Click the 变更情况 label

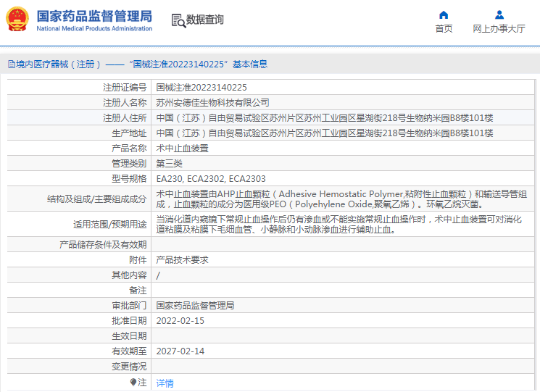129,366
